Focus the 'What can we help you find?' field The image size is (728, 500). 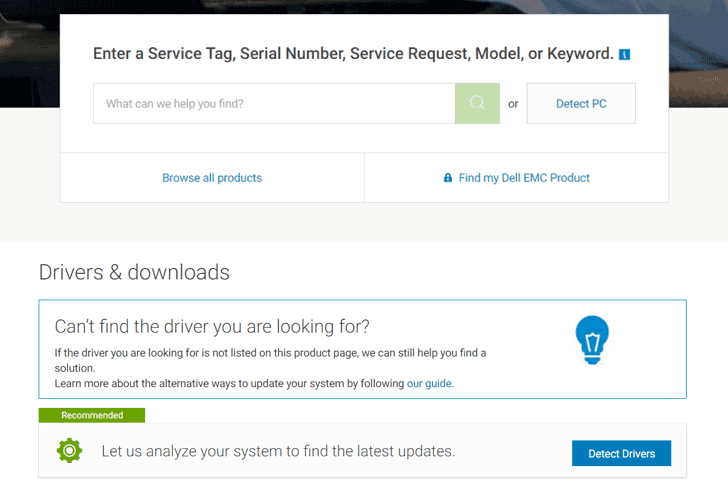pyautogui.click(x=273, y=103)
